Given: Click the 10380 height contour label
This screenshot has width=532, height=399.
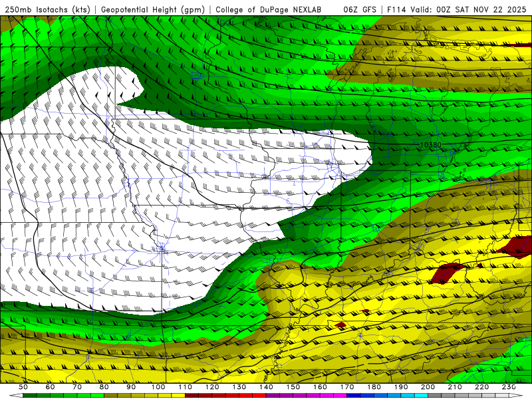Looking at the screenshot, I should point(431,145).
